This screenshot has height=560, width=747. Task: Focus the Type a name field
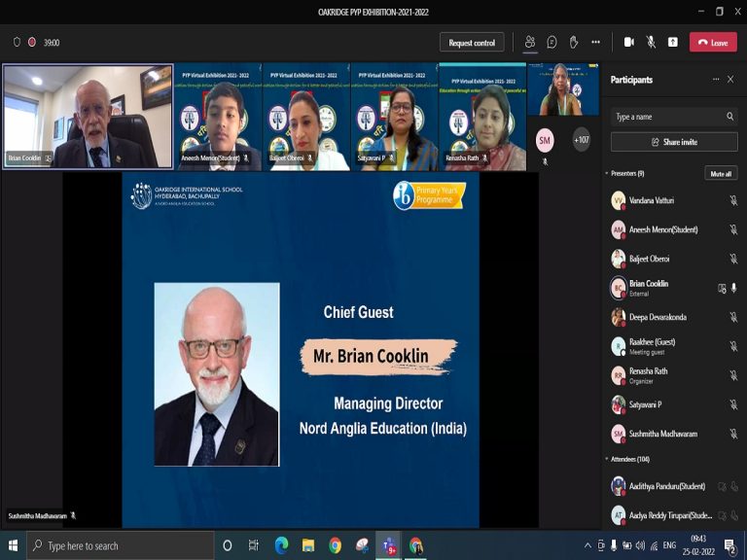point(674,117)
